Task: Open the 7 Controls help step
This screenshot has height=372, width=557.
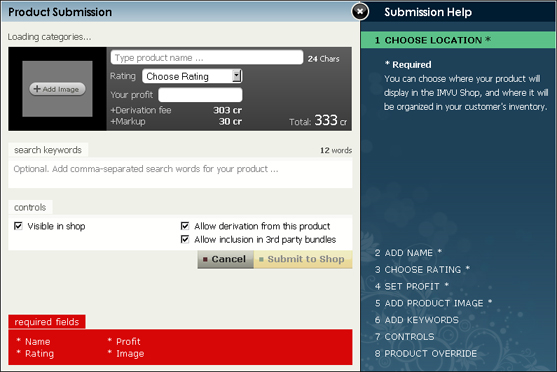Action: pos(404,336)
